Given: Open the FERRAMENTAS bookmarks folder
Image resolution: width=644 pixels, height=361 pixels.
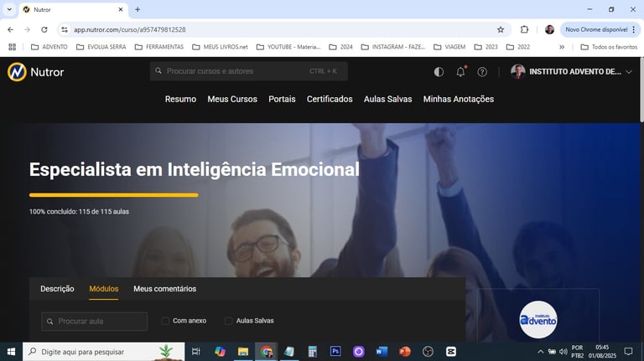Looking at the screenshot, I should point(159,47).
